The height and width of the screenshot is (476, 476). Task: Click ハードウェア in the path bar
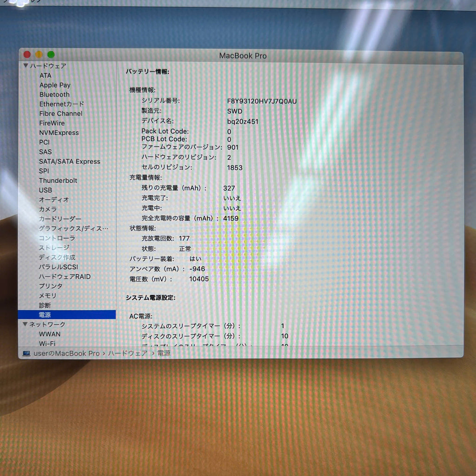(127, 353)
